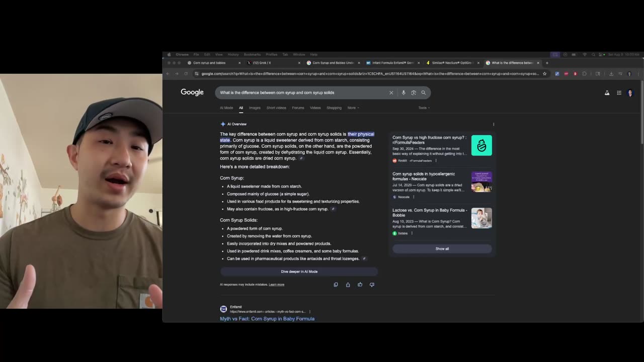Start voice search with the microphone icon
Screen dimensions: 644x362
click(x=403, y=93)
